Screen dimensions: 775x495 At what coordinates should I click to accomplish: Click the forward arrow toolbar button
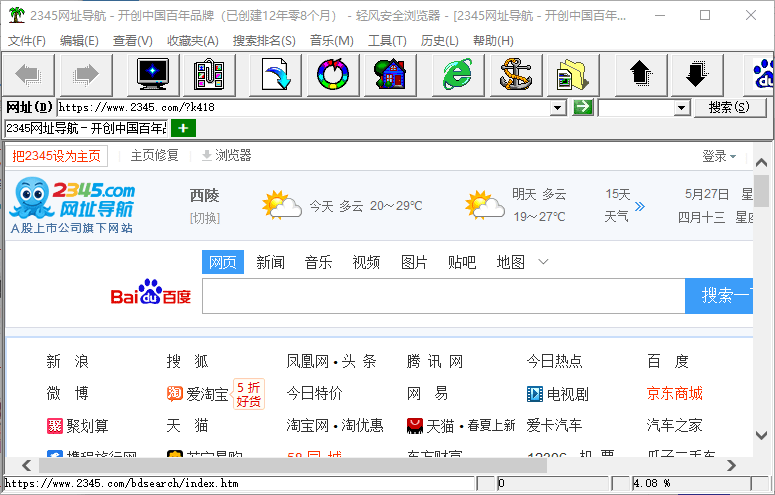click(x=87, y=74)
